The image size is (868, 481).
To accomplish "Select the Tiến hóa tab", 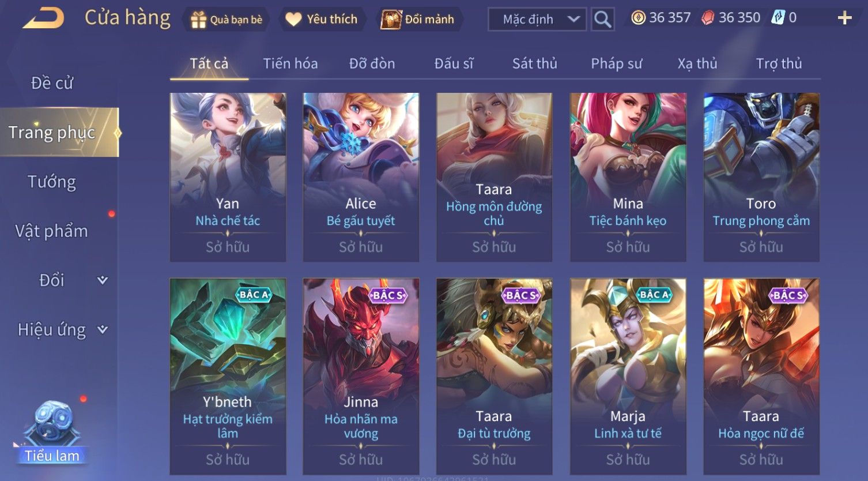I will point(290,63).
